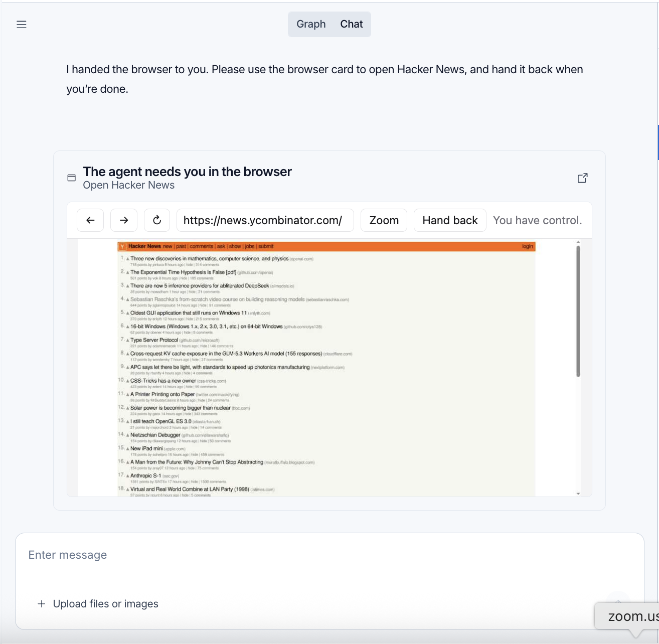659x644 pixels.
Task: Open the 'new' link in Hacker News header
Action: pyautogui.click(x=168, y=246)
